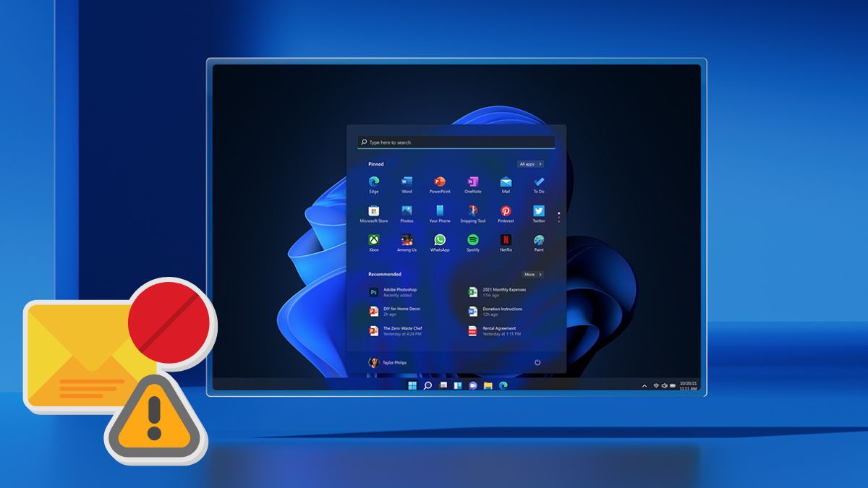Viewport: 868px width, 488px height.
Task: Open the To Do app
Action: point(539,184)
